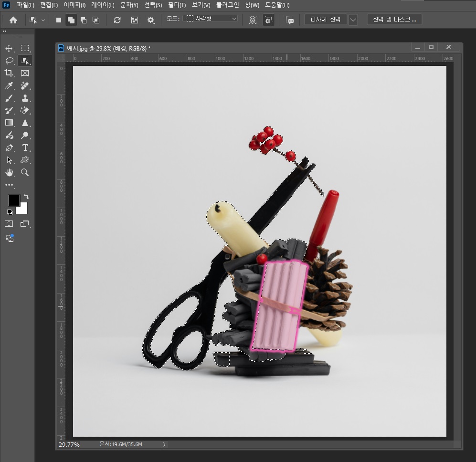Toggle Quick Mask mode
The height and width of the screenshot is (462, 476).
9,224
